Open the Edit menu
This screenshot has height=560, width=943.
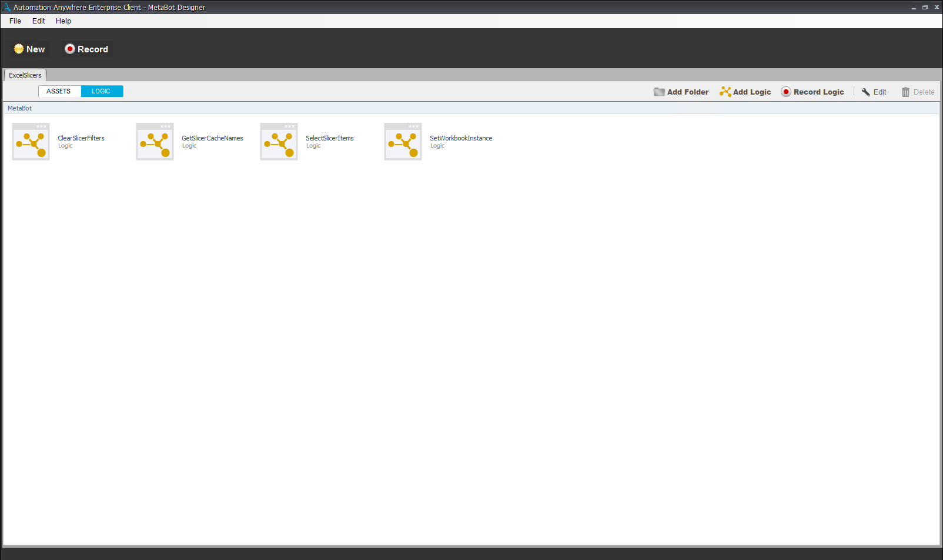39,21
